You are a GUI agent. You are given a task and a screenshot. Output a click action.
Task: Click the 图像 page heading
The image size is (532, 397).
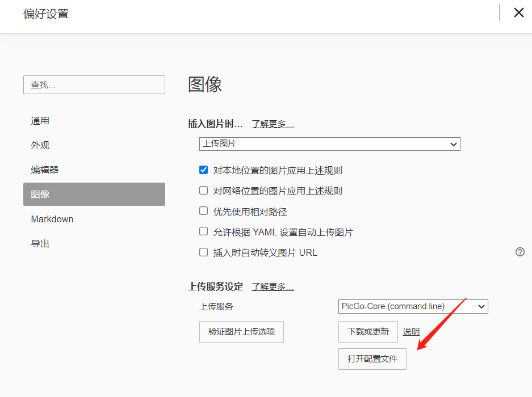click(x=205, y=85)
